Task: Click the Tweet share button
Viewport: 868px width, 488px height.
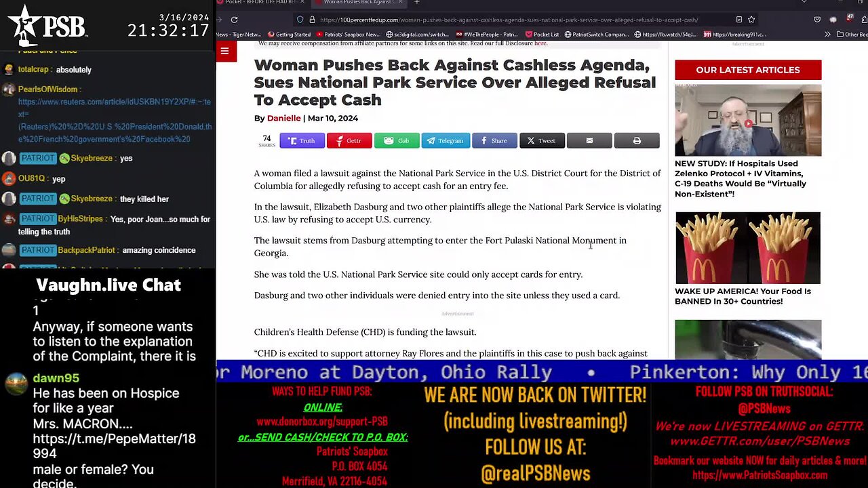Action: pyautogui.click(x=542, y=140)
